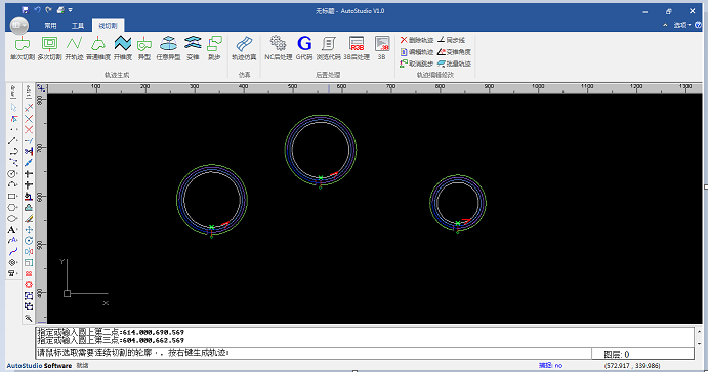
Task: Select the 单次切割 single-cut tool
Action: 22,48
